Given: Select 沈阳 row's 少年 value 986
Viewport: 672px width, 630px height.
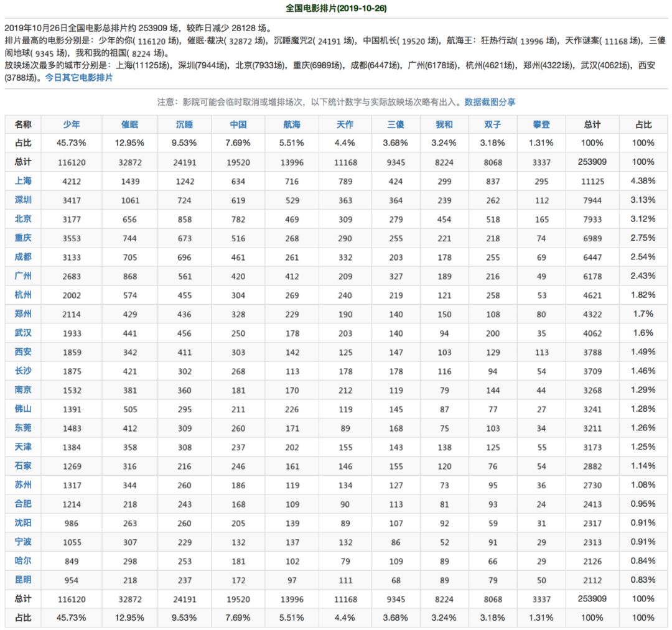Looking at the screenshot, I should tap(72, 524).
